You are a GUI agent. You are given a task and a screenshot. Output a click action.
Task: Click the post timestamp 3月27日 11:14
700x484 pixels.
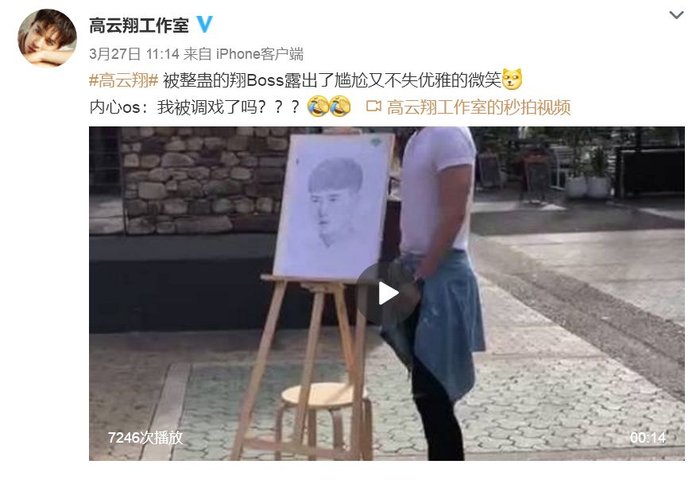pos(134,54)
